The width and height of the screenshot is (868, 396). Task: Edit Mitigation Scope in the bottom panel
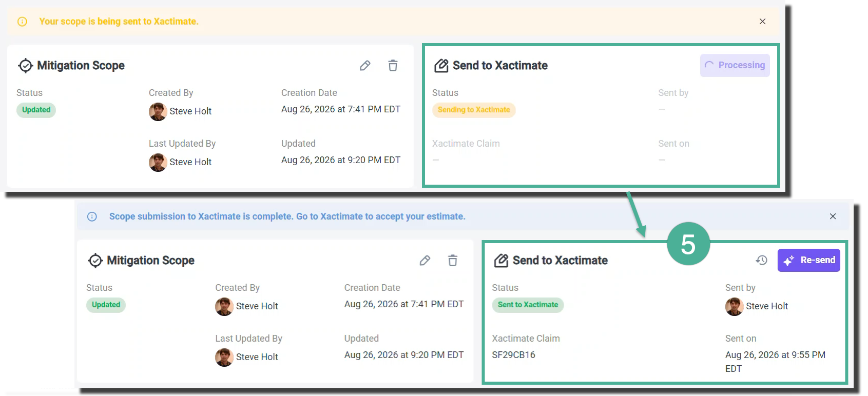(425, 261)
